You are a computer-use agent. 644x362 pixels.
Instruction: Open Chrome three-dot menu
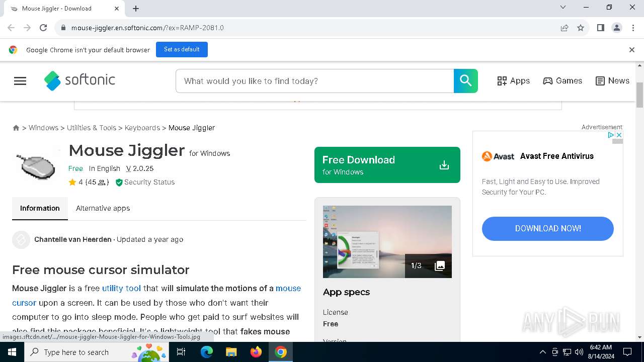(x=633, y=28)
